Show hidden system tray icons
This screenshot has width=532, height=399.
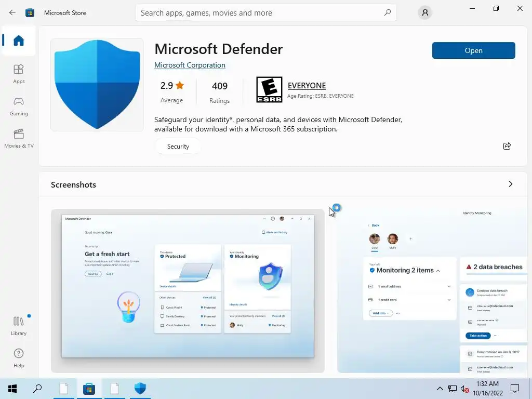(440, 389)
